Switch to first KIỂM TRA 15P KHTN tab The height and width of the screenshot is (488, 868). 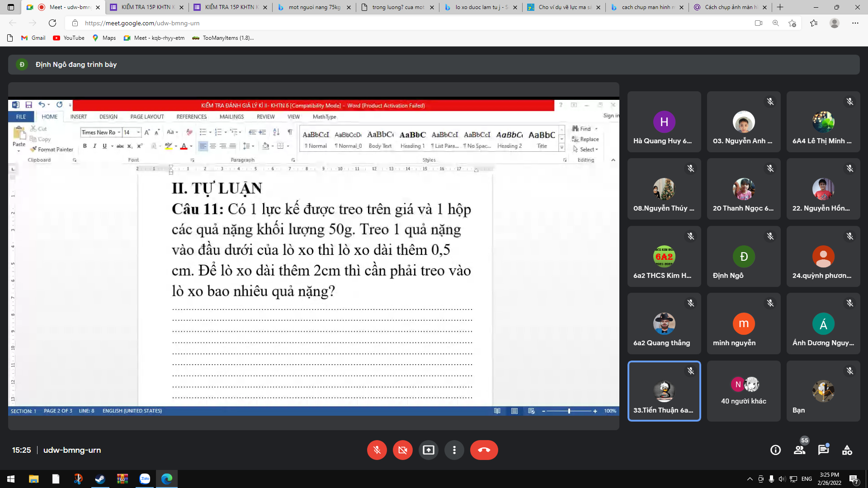click(147, 7)
